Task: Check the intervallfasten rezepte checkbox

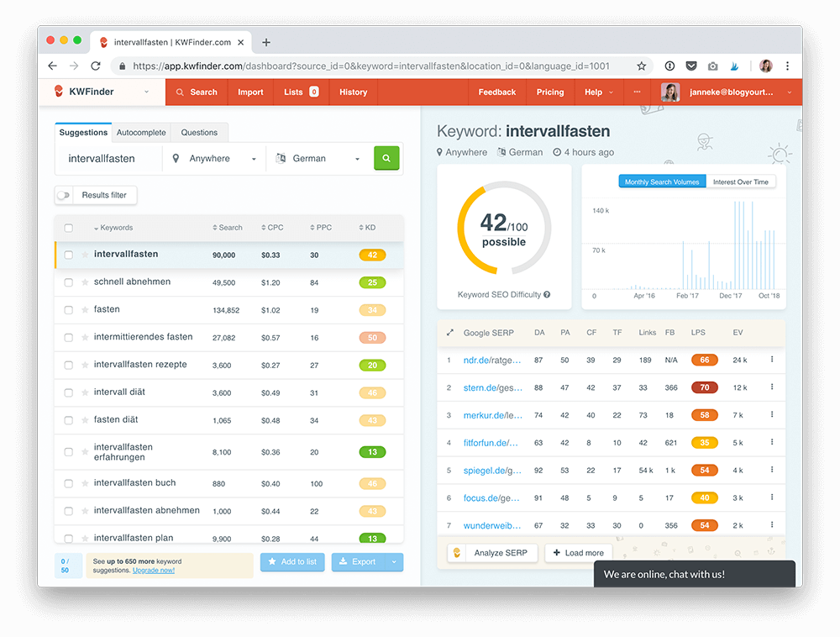Action: click(69, 365)
